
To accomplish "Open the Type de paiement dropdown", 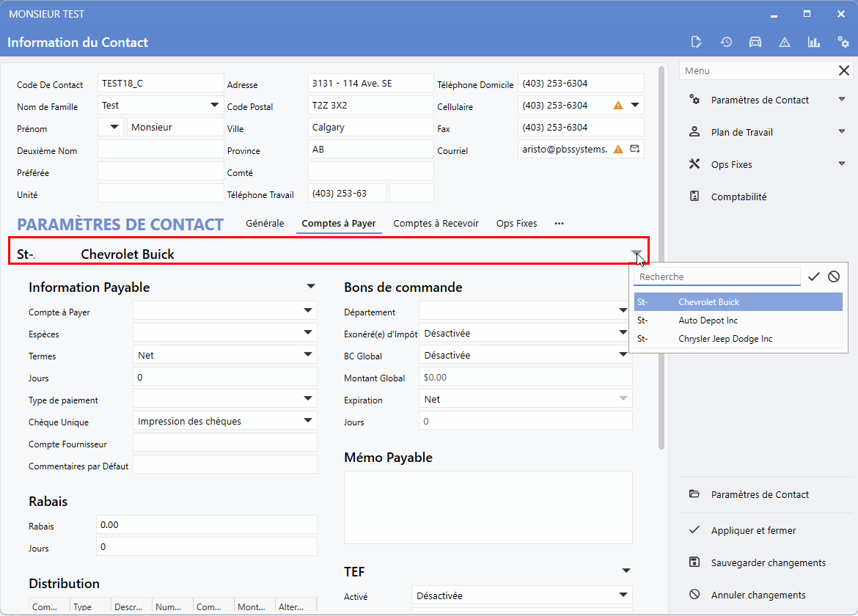I will point(308,399).
